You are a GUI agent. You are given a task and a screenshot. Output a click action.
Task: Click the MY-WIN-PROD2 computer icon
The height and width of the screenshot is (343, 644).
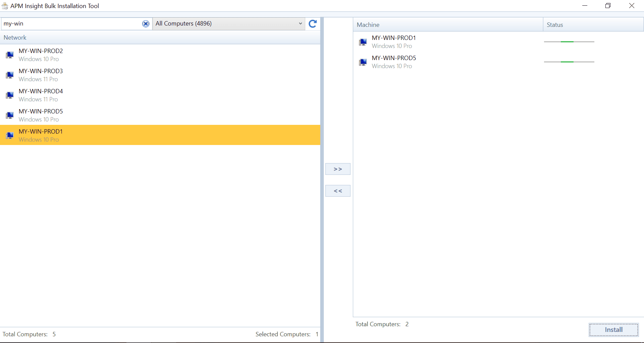(10, 55)
